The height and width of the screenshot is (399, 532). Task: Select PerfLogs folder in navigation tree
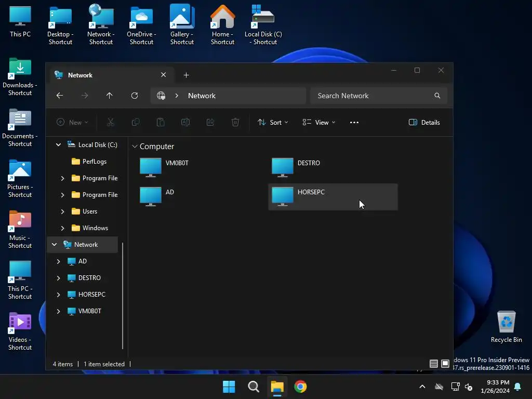[89, 162]
